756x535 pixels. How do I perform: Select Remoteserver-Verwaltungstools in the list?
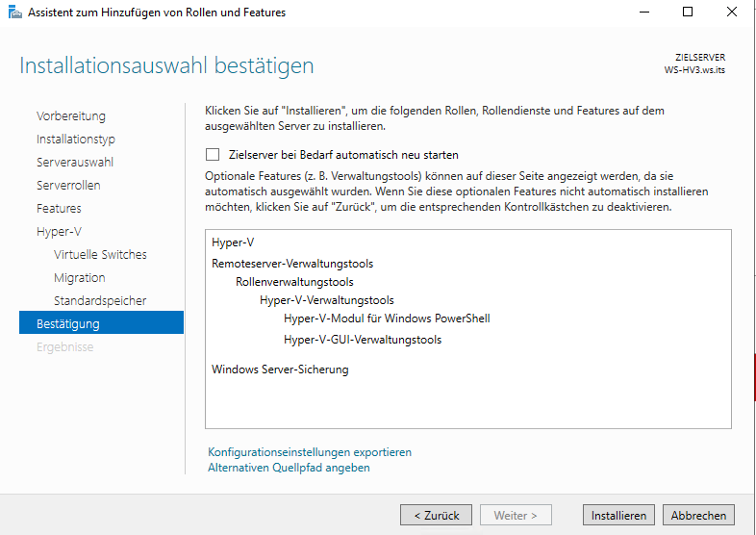coord(292,264)
